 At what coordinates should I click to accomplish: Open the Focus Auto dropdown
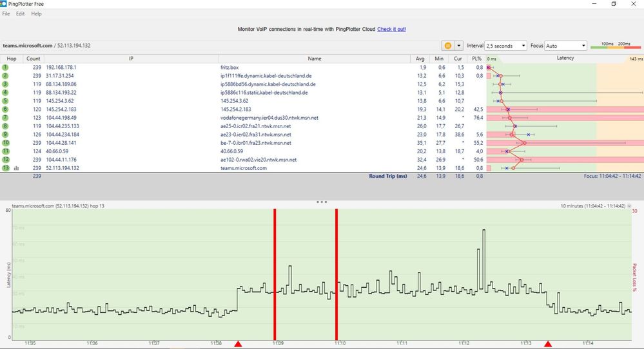565,46
